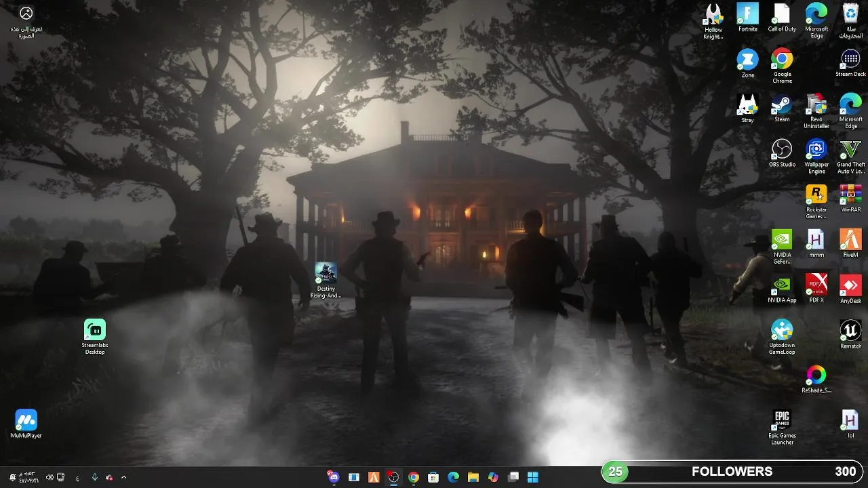
Task: Open the Hollow Knight desktop shortcut
Action: (713, 22)
